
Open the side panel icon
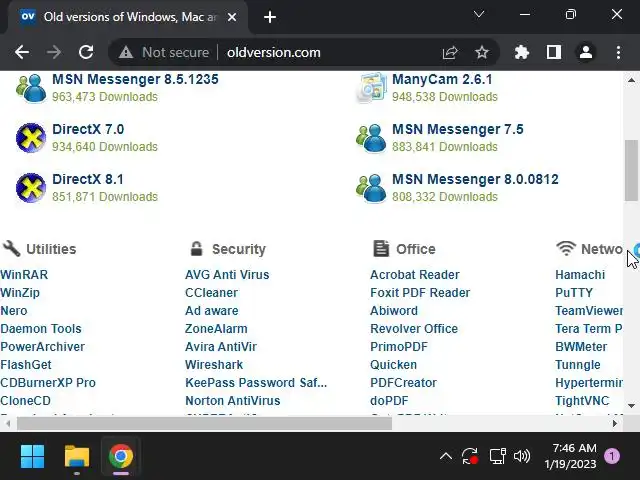pyautogui.click(x=554, y=52)
